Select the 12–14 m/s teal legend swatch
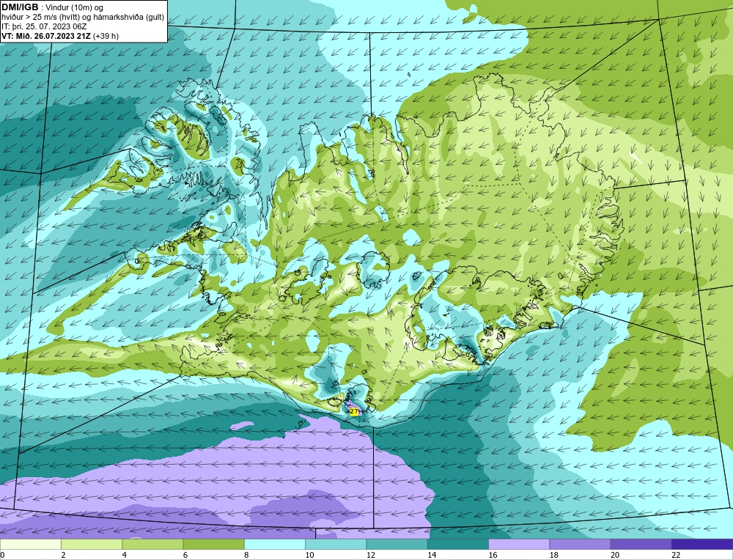 (x=397, y=545)
